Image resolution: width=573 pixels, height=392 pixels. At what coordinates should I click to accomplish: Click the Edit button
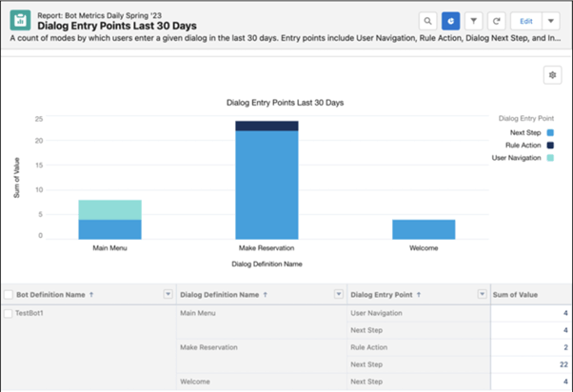[x=524, y=20]
